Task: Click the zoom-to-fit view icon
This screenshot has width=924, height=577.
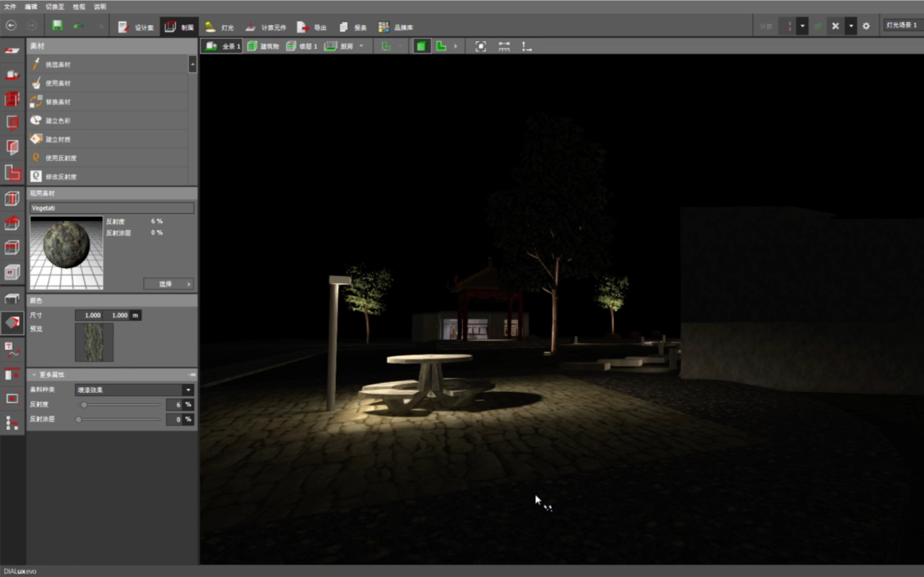Action: [480, 46]
